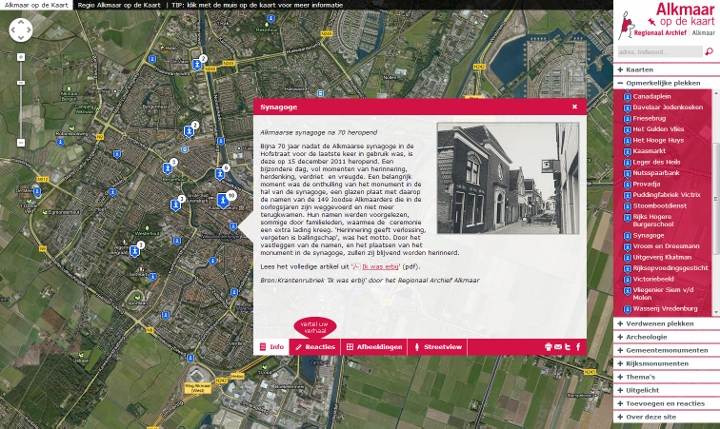The width and height of the screenshot is (720, 429).
Task: Open the Streetview tab
Action: [438, 347]
